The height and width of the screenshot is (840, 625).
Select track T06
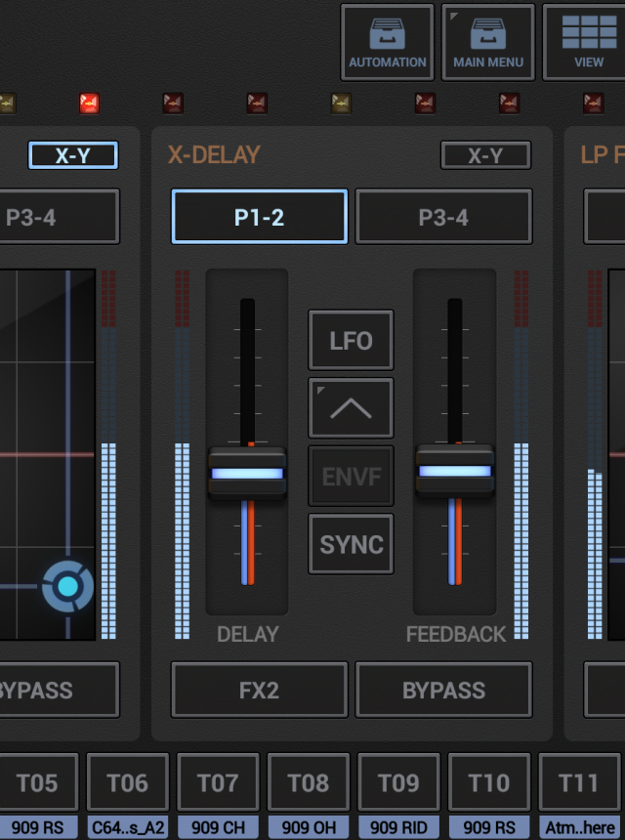tap(128, 782)
